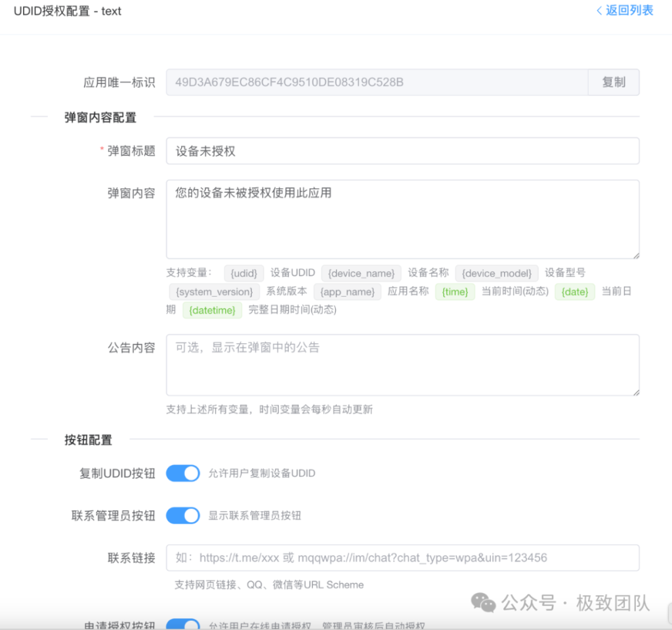Insert the {datetime} full datetime variable tag

pos(211,309)
